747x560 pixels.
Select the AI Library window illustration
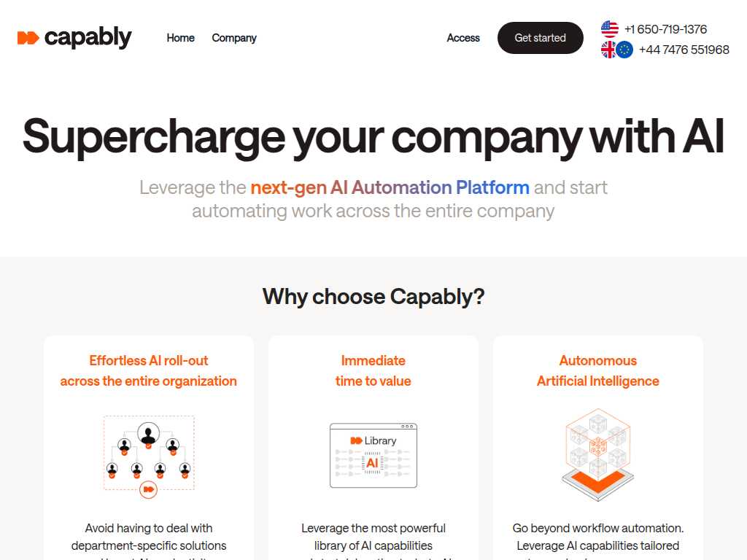(x=373, y=455)
